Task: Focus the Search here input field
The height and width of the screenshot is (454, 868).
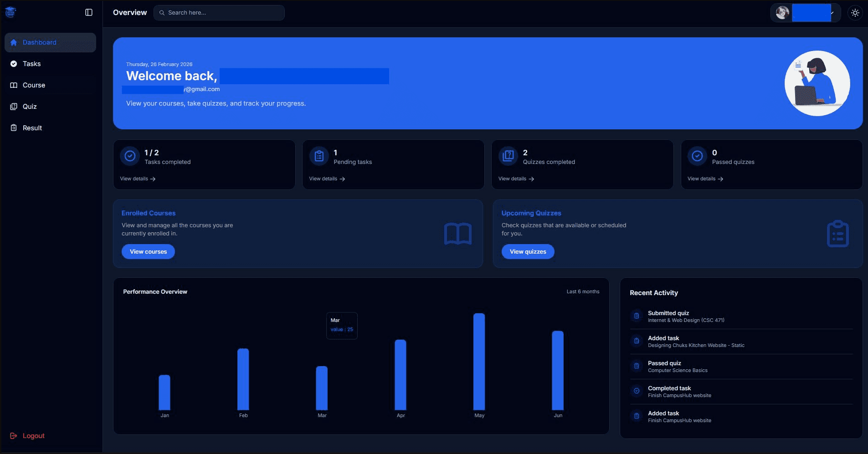Action: point(219,13)
